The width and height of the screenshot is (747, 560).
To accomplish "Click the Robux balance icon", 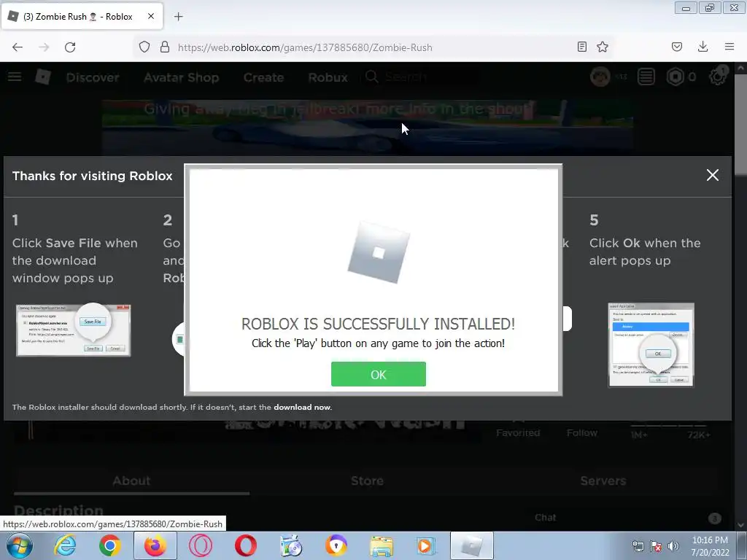I will coord(675,77).
